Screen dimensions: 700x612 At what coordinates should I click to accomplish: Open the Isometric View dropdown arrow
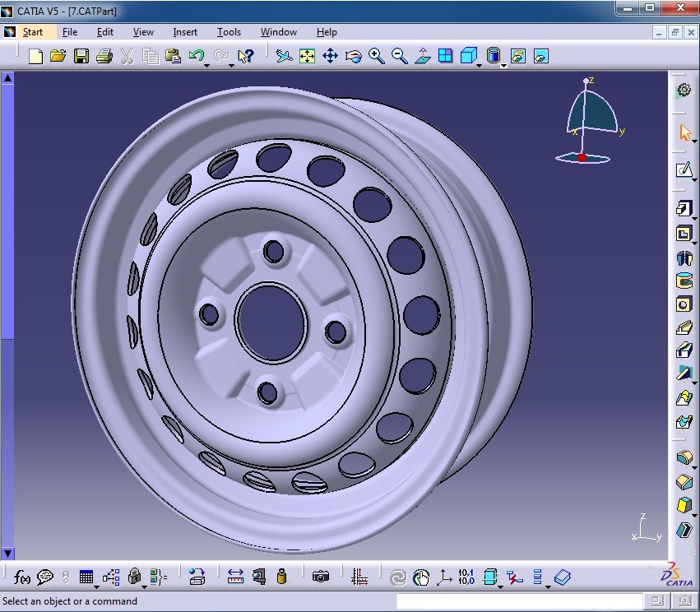coord(479,65)
